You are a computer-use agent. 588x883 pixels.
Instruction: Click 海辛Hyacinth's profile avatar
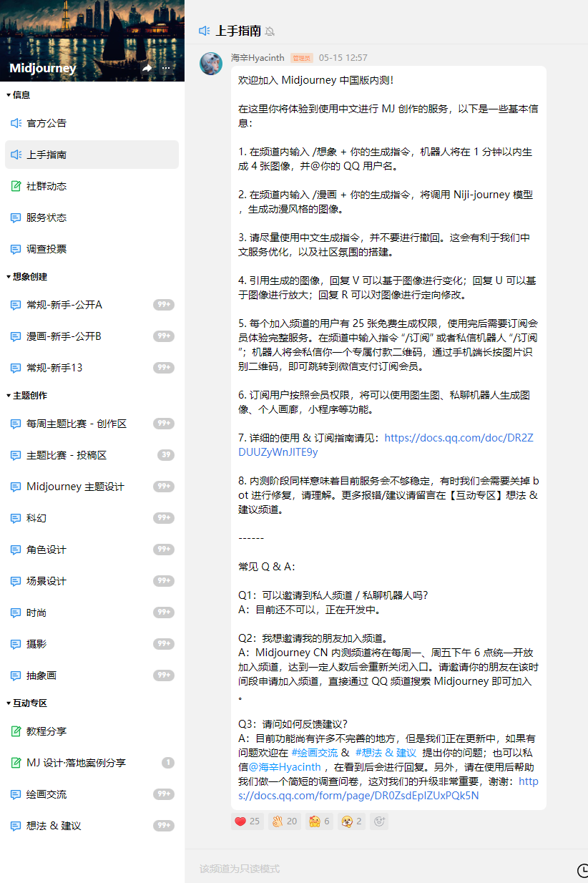[211, 64]
